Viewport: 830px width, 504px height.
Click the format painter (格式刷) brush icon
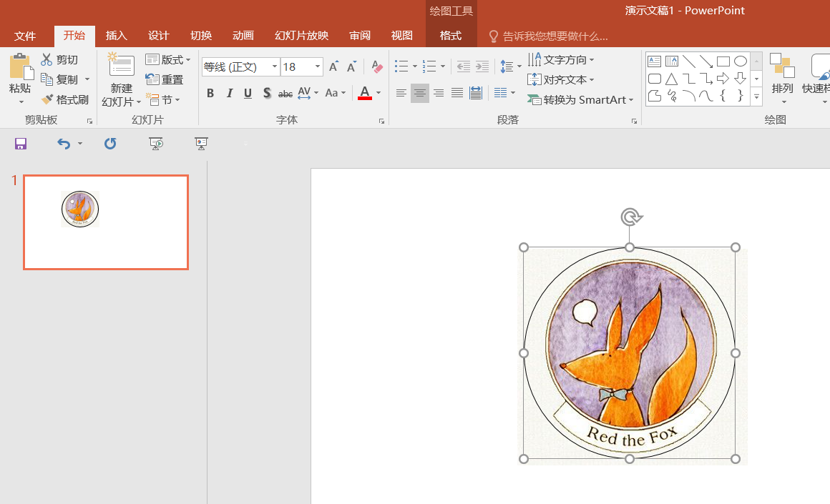point(48,100)
